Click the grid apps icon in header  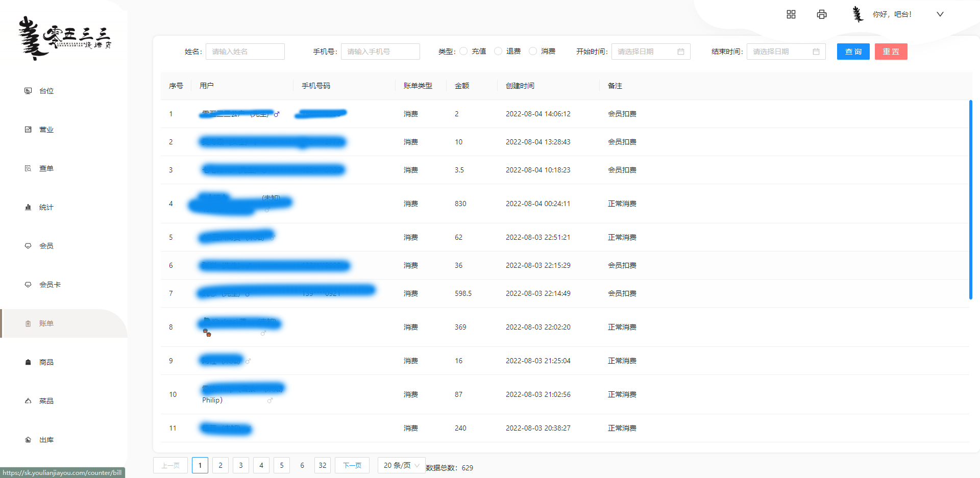791,14
